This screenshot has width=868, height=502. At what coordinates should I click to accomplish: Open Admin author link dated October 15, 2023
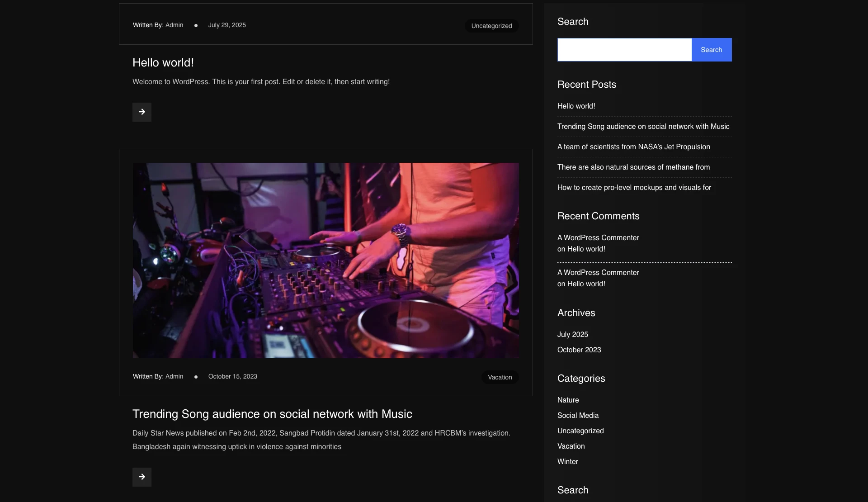point(174,376)
